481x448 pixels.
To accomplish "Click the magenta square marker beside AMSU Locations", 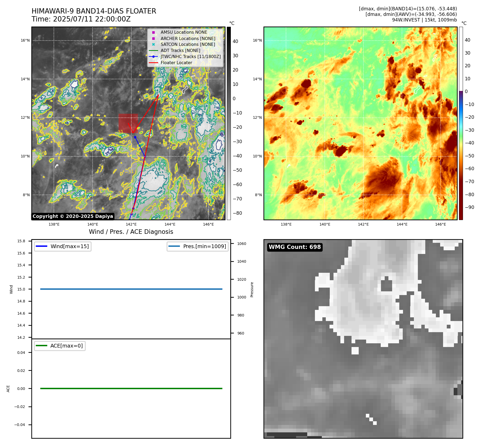I will point(153,32).
